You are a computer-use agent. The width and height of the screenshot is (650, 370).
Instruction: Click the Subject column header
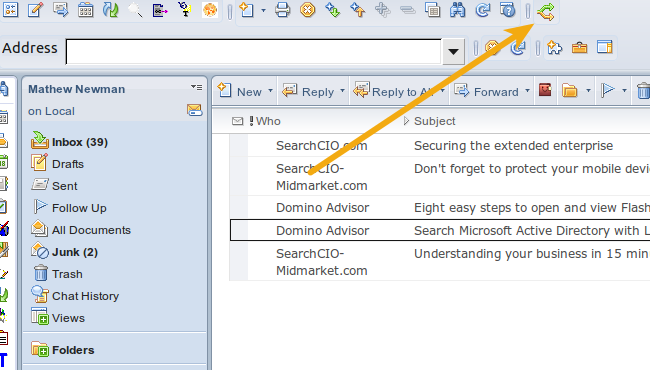(x=434, y=121)
